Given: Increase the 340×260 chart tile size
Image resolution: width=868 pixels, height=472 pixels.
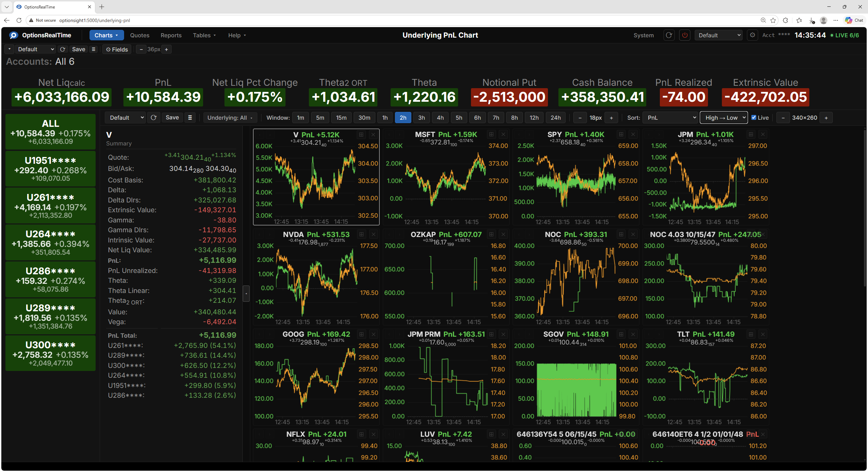Looking at the screenshot, I should [826, 118].
